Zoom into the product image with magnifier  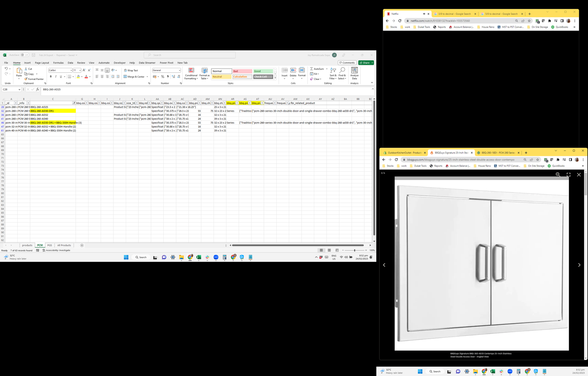[x=558, y=175]
